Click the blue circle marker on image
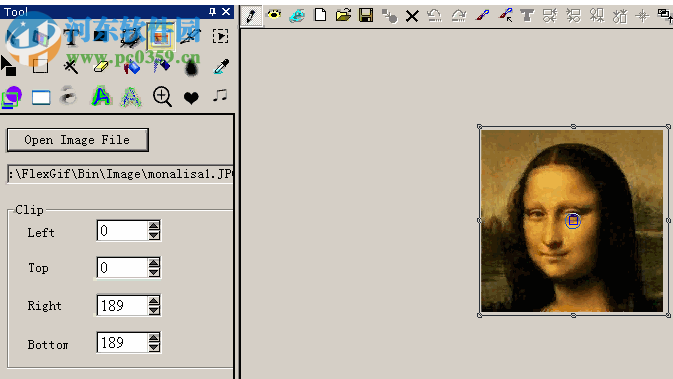The image size is (673, 379). [x=573, y=221]
